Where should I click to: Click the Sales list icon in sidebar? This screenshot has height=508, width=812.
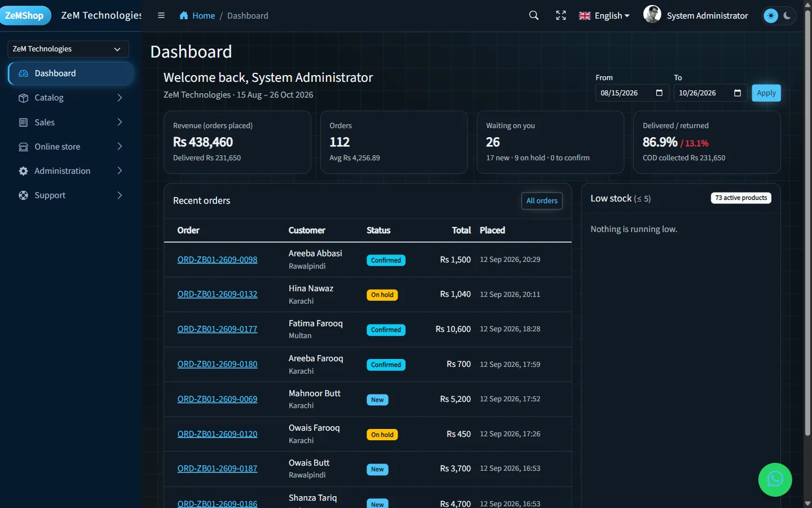tap(23, 122)
